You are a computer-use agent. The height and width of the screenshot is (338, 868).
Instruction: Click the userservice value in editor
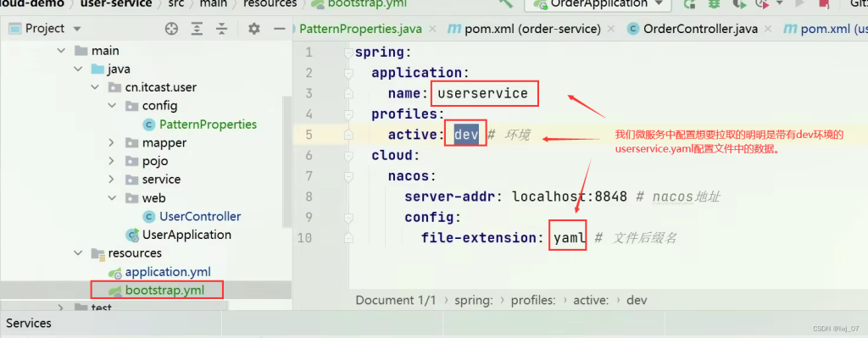coord(482,93)
